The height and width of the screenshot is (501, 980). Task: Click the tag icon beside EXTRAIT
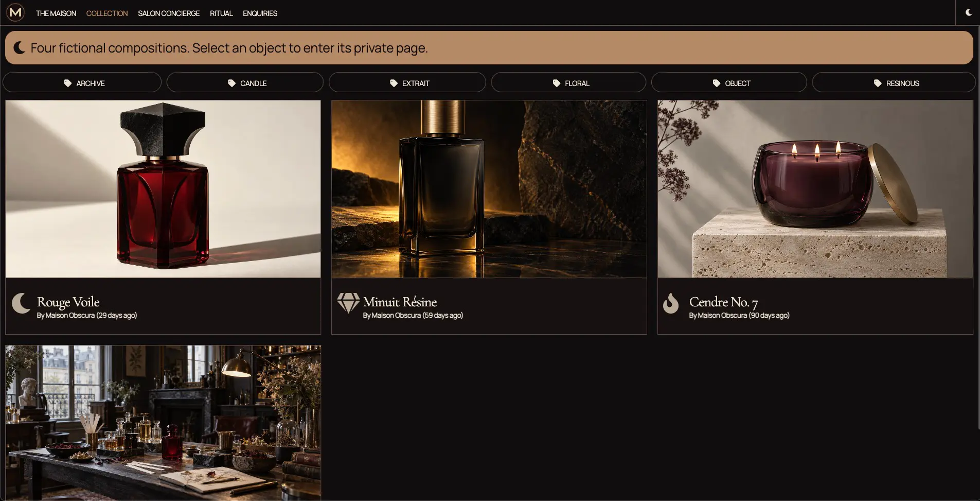click(394, 83)
